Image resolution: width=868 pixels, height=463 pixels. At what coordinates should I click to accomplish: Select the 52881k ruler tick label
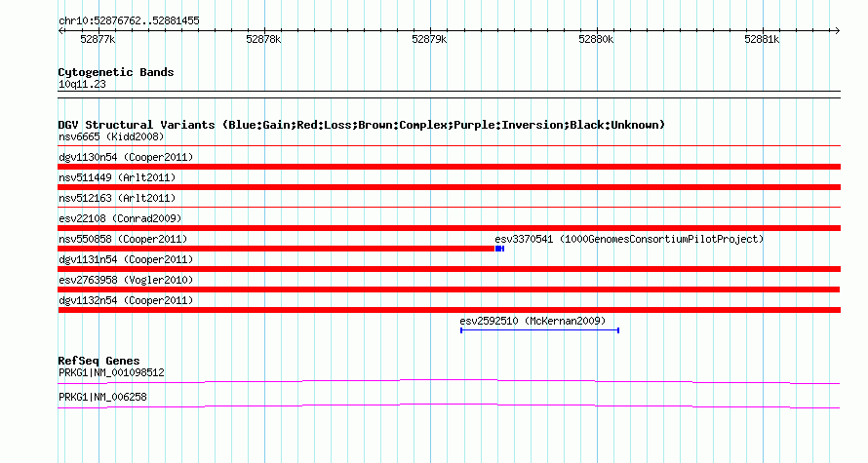click(762, 39)
